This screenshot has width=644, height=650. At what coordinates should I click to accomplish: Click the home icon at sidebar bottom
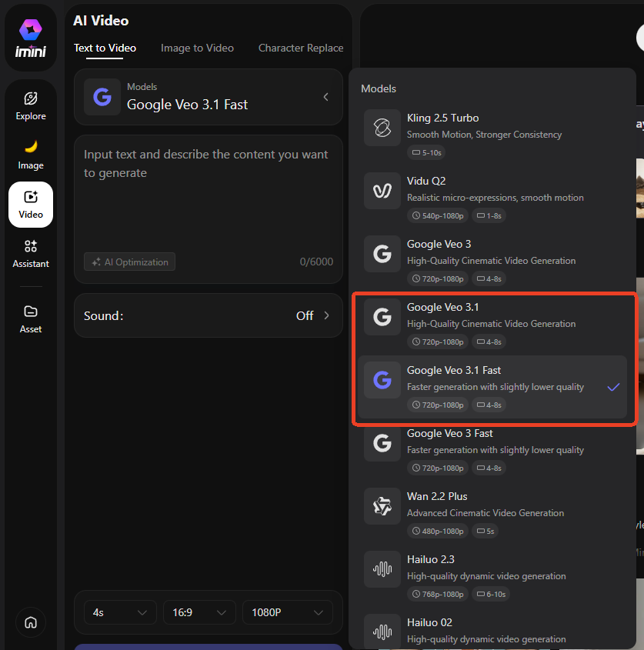coord(31,622)
